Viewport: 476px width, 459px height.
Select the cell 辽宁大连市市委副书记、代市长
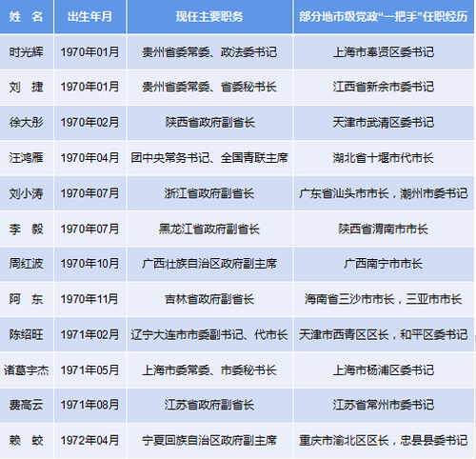209,334
